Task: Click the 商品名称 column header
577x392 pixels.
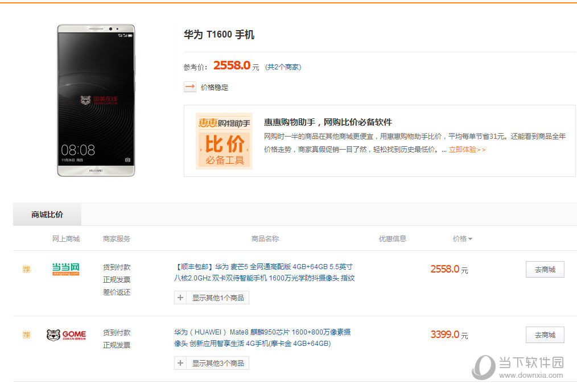Action: [265, 238]
